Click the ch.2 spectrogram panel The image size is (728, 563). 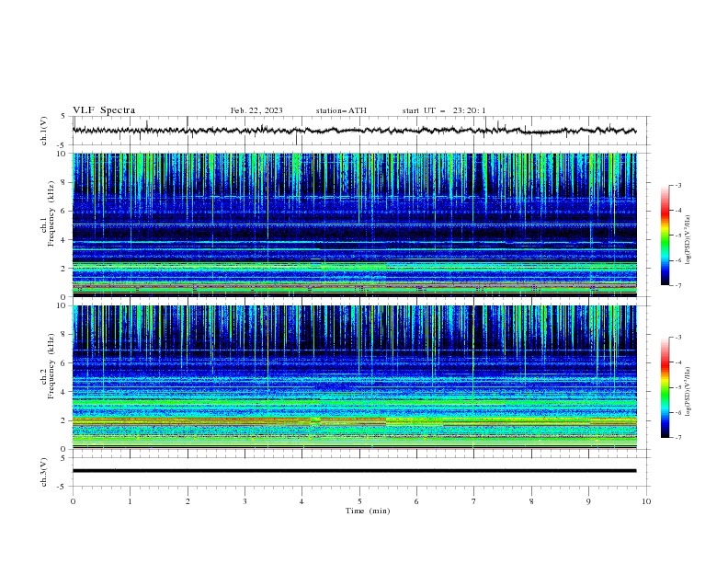[355, 377]
